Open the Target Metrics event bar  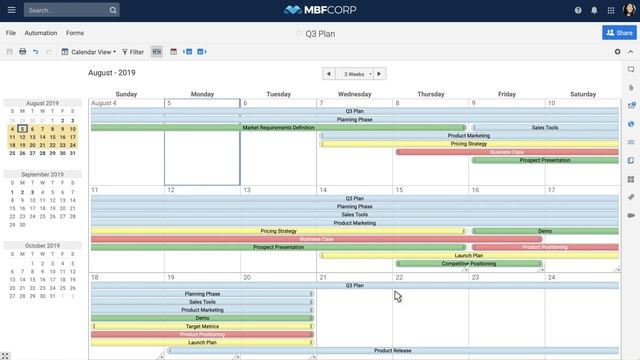202,327
